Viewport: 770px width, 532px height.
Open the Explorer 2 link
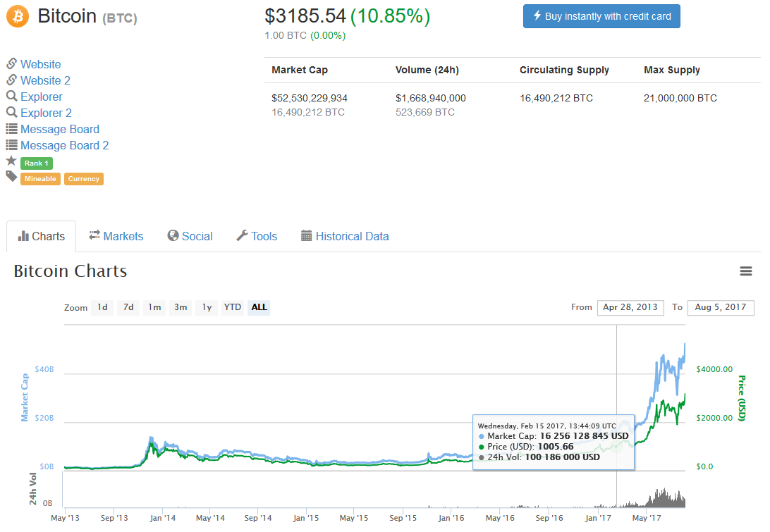(46, 113)
